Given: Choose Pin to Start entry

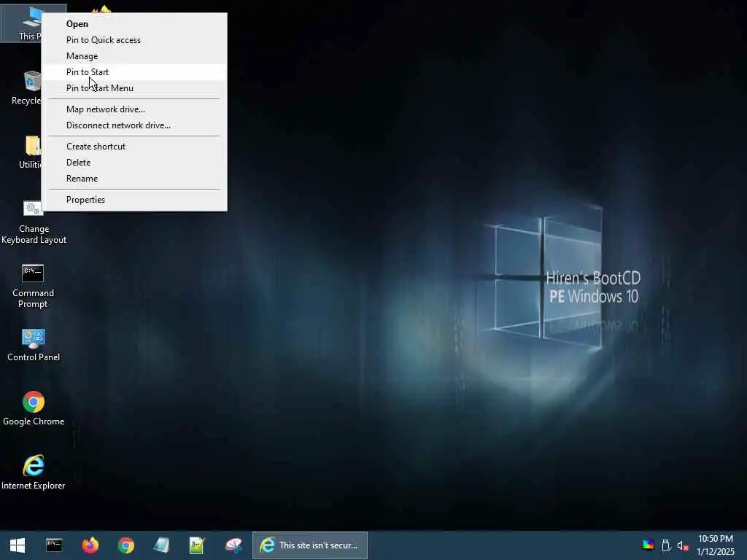Looking at the screenshot, I should tap(134, 72).
